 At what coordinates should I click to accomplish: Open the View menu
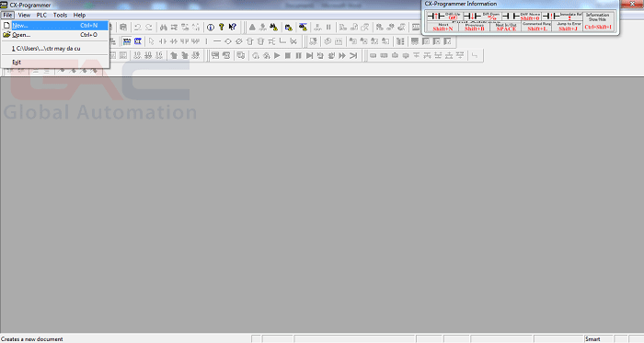click(24, 15)
